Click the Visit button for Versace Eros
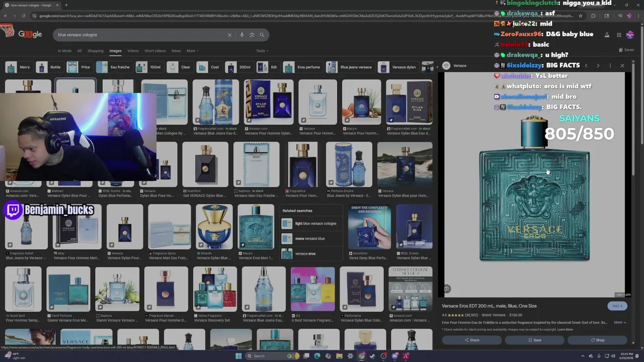The image size is (644, 362). [616, 306]
